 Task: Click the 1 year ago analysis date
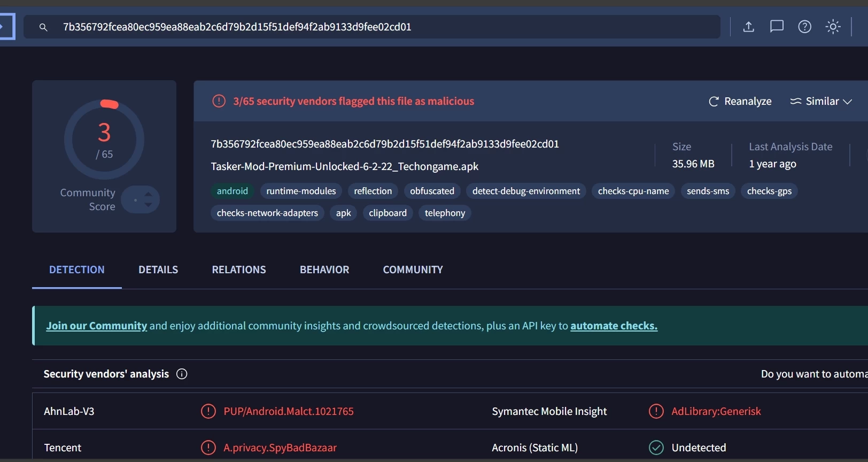tap(773, 164)
